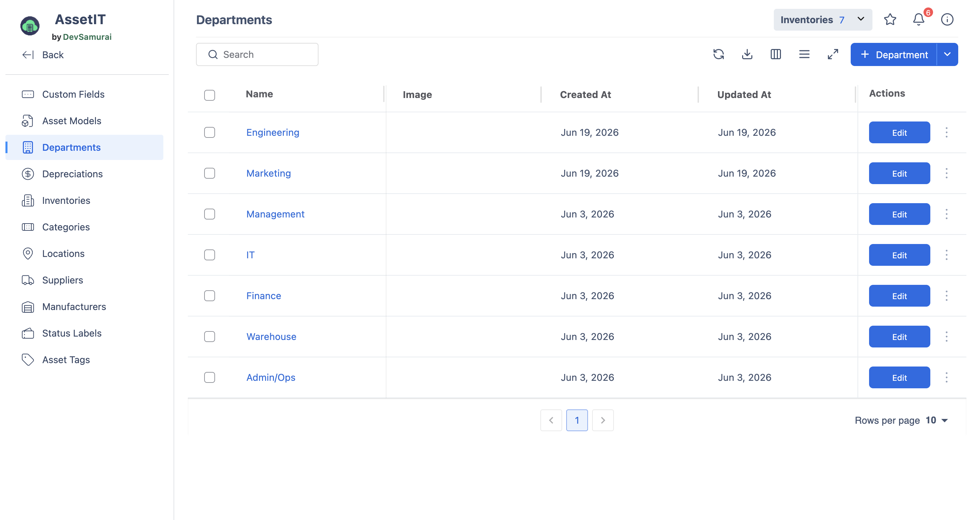Viewport: 980px width, 520px height.
Task: Open the info circle icon
Action: pyautogui.click(x=947, y=19)
